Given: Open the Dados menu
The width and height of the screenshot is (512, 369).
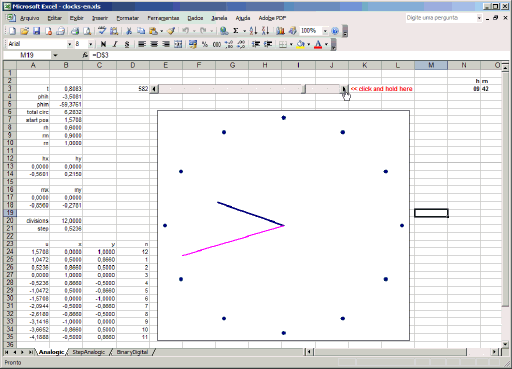Looking at the screenshot, I should point(195,18).
